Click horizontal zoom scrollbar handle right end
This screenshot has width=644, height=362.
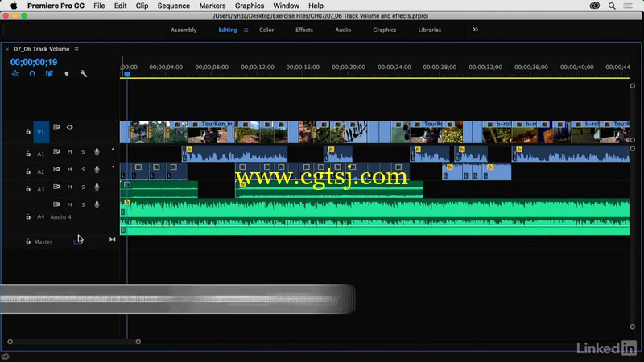click(x=138, y=341)
